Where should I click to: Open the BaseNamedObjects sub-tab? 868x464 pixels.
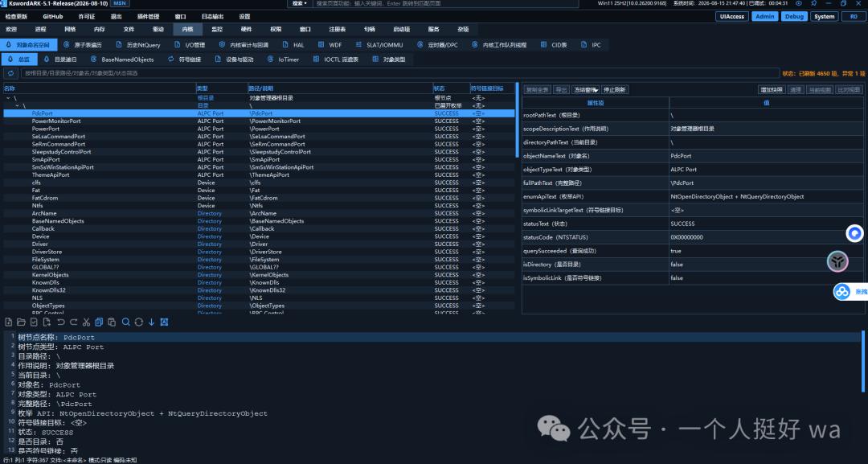tap(122, 60)
